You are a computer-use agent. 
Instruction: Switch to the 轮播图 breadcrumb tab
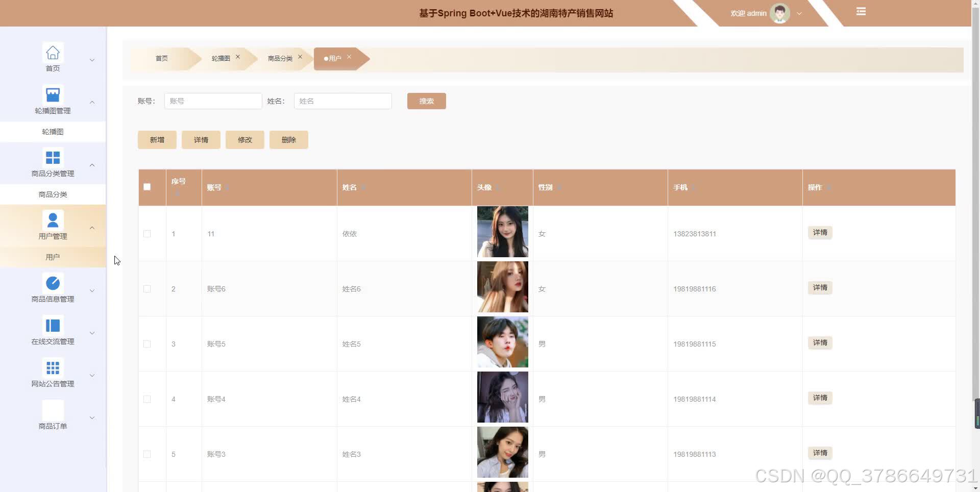click(x=220, y=59)
